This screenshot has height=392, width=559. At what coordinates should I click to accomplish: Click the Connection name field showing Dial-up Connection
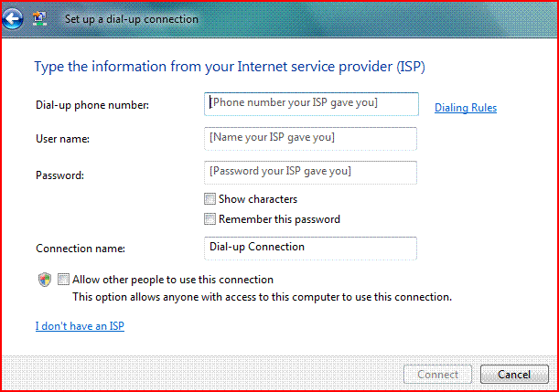(310, 249)
